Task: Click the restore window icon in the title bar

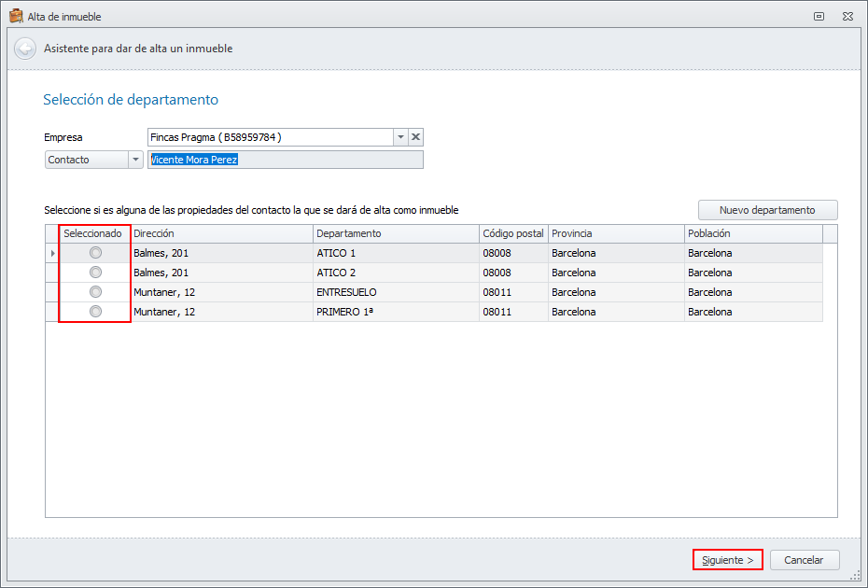Action: click(x=819, y=16)
